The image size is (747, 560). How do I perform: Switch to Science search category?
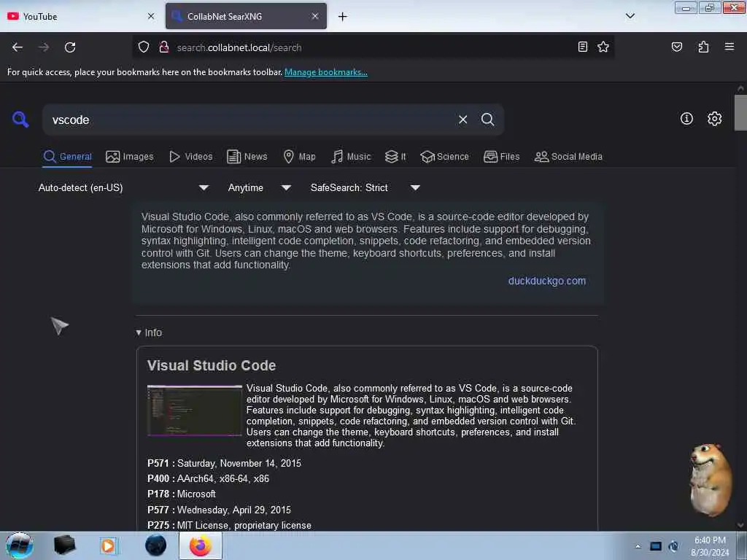tap(444, 157)
